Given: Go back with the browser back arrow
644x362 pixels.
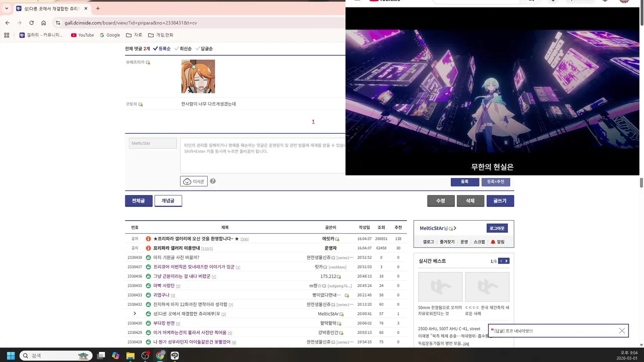Looking at the screenshot, I should coord(7,23).
